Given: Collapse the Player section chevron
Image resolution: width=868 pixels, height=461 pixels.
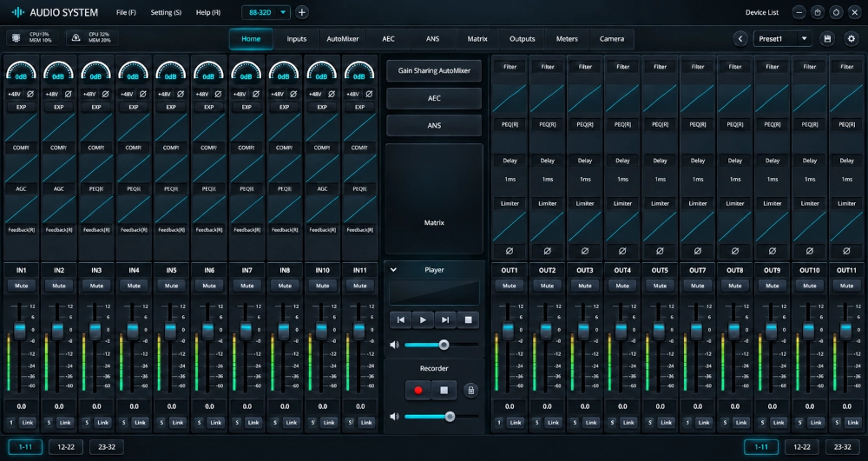Looking at the screenshot, I should point(393,269).
